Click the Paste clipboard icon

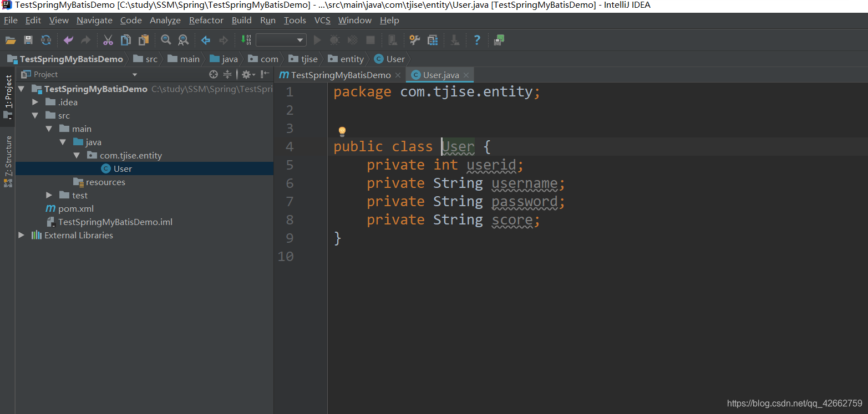point(144,40)
